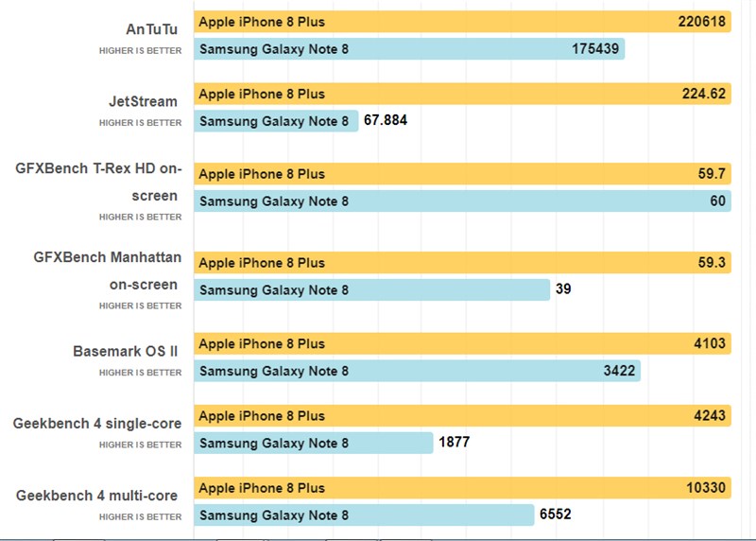
Task: Click iPhone 8 Plus Basemark OS II bar
Action: [x=462, y=344]
